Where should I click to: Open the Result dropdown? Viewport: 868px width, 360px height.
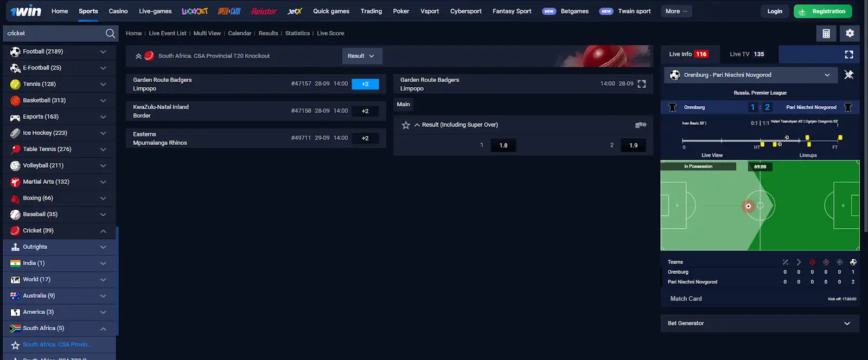361,56
